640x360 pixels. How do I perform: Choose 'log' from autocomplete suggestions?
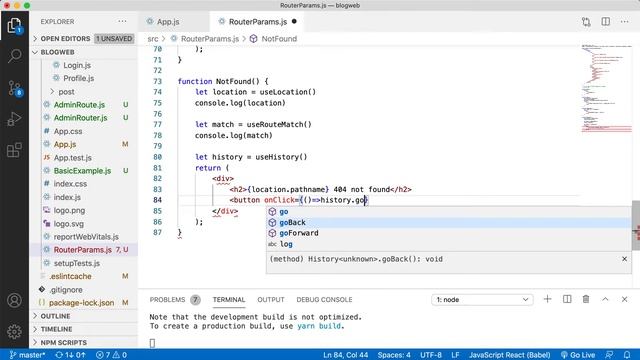tap(449, 244)
